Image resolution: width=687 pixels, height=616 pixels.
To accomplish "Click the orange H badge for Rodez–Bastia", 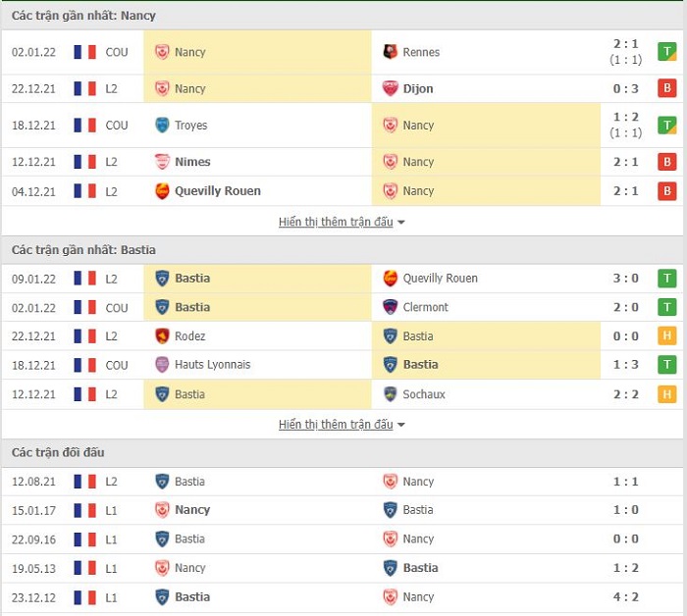I will coord(666,335).
